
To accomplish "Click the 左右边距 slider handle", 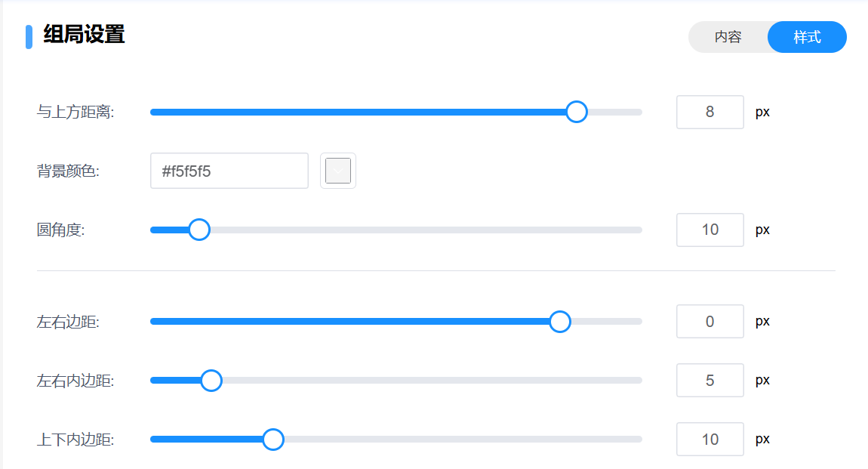I will point(560,322).
